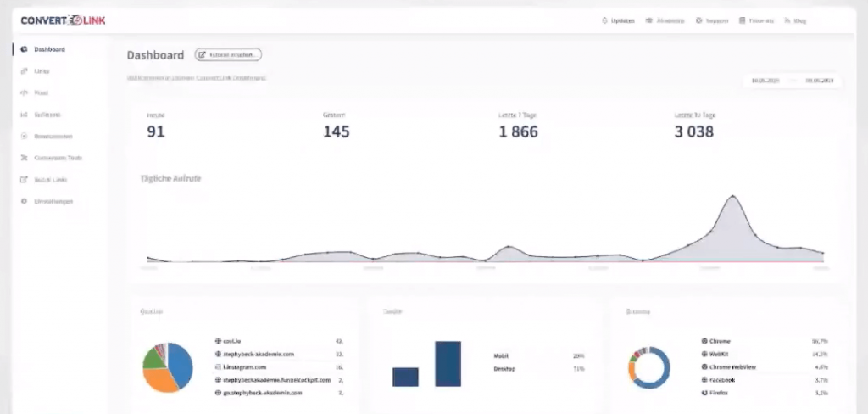Screen dimensions: 868x414
Task: Click the Blog RSS icon
Action: [x=787, y=20]
